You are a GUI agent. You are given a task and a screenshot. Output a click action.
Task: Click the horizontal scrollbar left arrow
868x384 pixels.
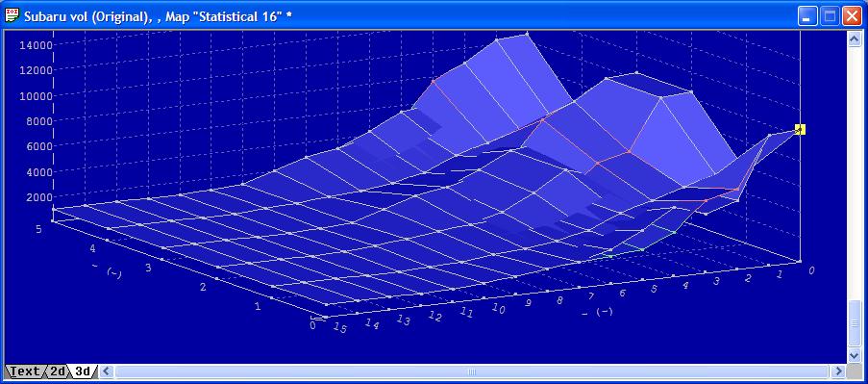[x=107, y=371]
